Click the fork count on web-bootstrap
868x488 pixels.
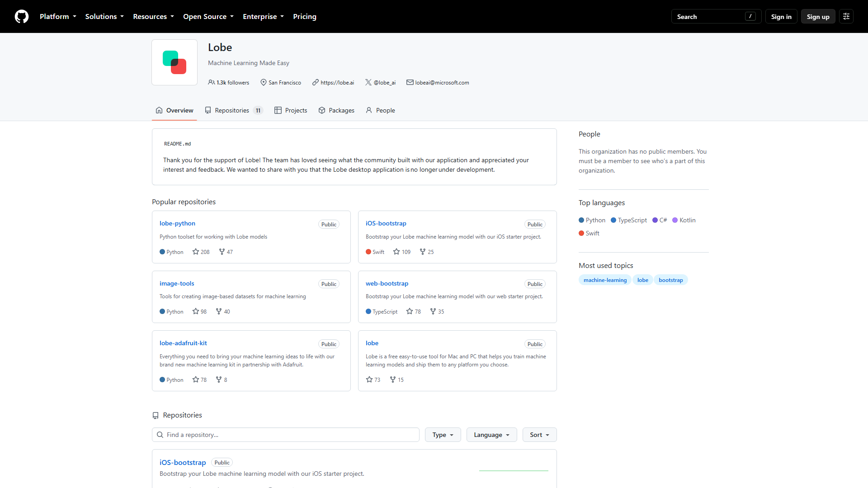point(437,311)
